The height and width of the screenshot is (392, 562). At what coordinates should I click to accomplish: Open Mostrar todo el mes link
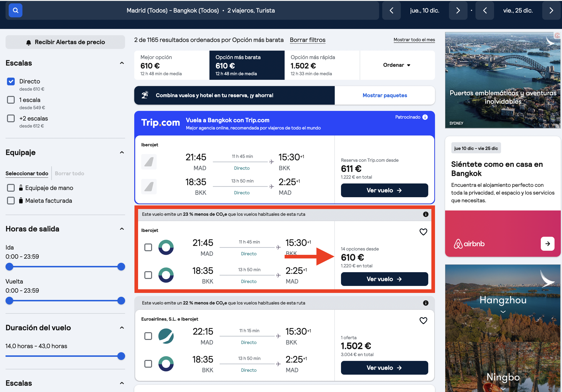coord(414,40)
